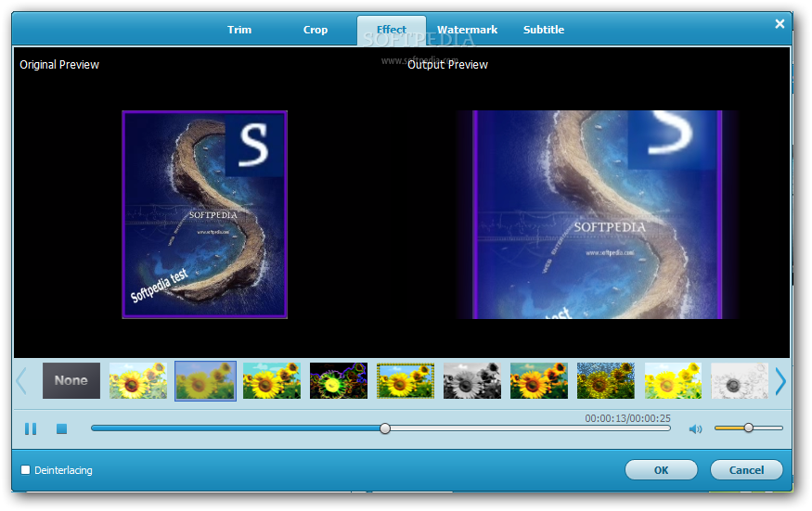Click the Output Preview video image
This screenshot has height=511, width=812.
(597, 214)
